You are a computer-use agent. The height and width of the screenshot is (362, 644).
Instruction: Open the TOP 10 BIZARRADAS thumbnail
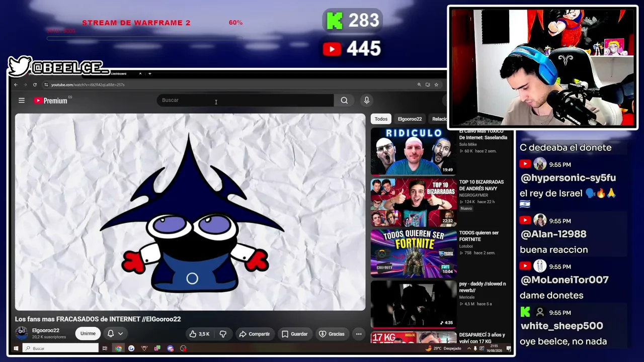(x=413, y=203)
